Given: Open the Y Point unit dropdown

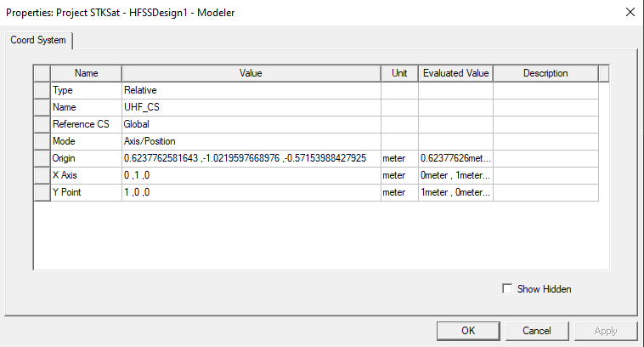Looking at the screenshot, I should pyautogui.click(x=398, y=192).
